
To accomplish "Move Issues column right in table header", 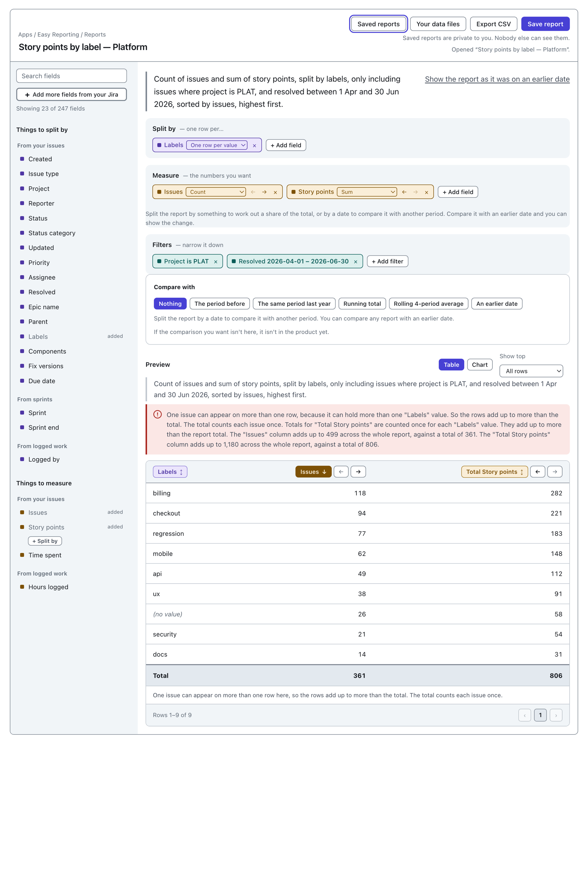I will click(358, 472).
